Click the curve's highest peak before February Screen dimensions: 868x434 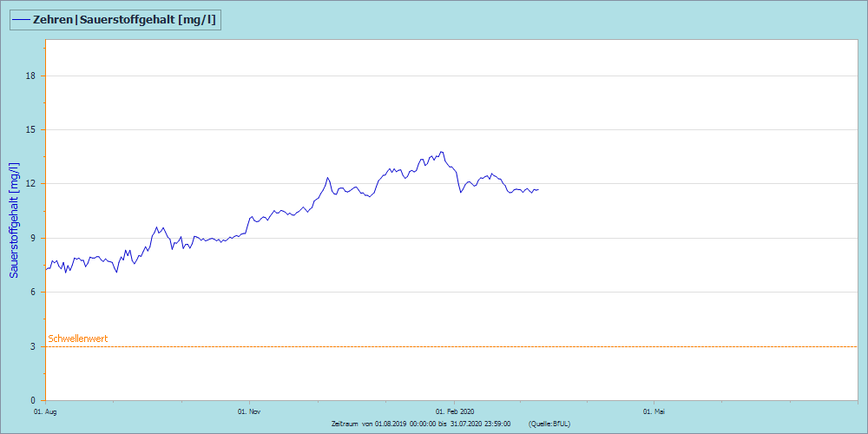point(441,152)
